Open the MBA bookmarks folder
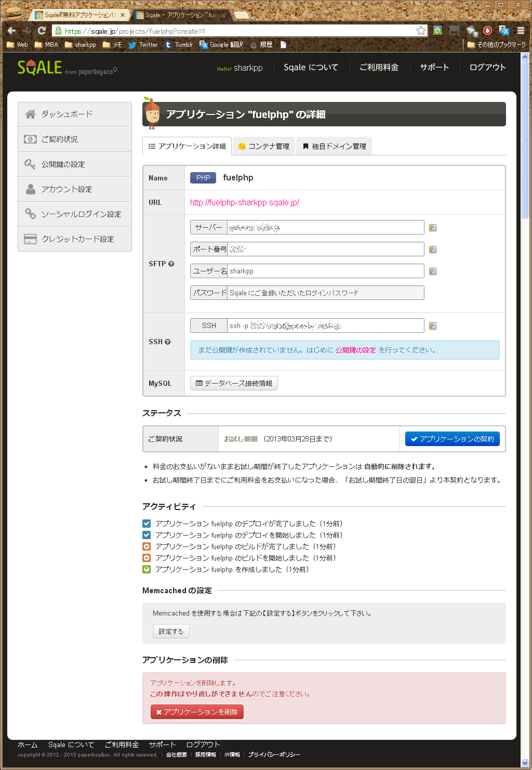This screenshot has width=532, height=770. pos(46,45)
